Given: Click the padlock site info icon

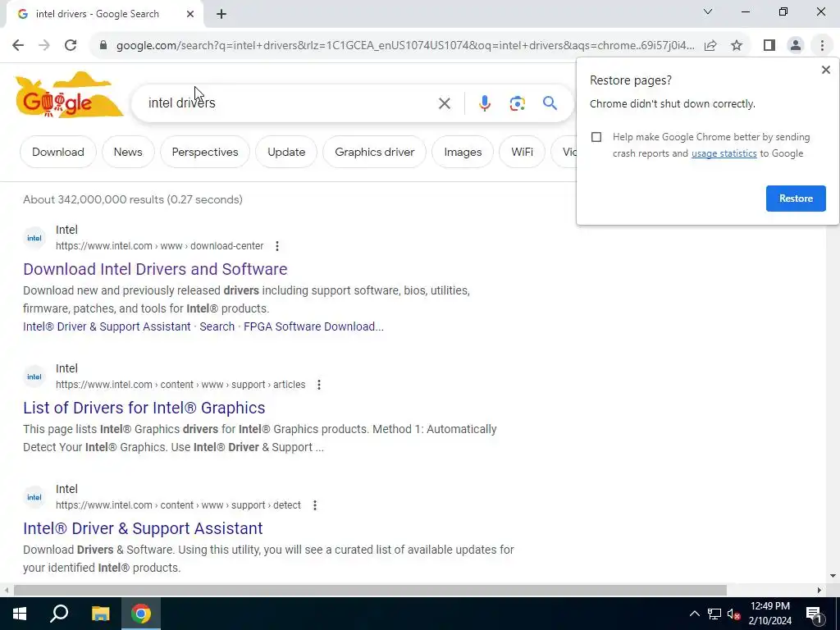Looking at the screenshot, I should pos(103,46).
